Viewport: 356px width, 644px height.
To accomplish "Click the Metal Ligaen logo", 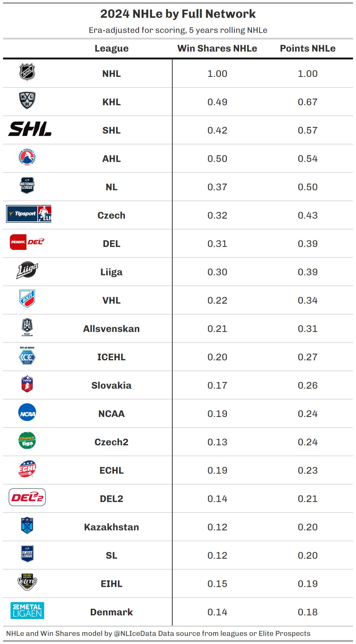I will 27,611.
